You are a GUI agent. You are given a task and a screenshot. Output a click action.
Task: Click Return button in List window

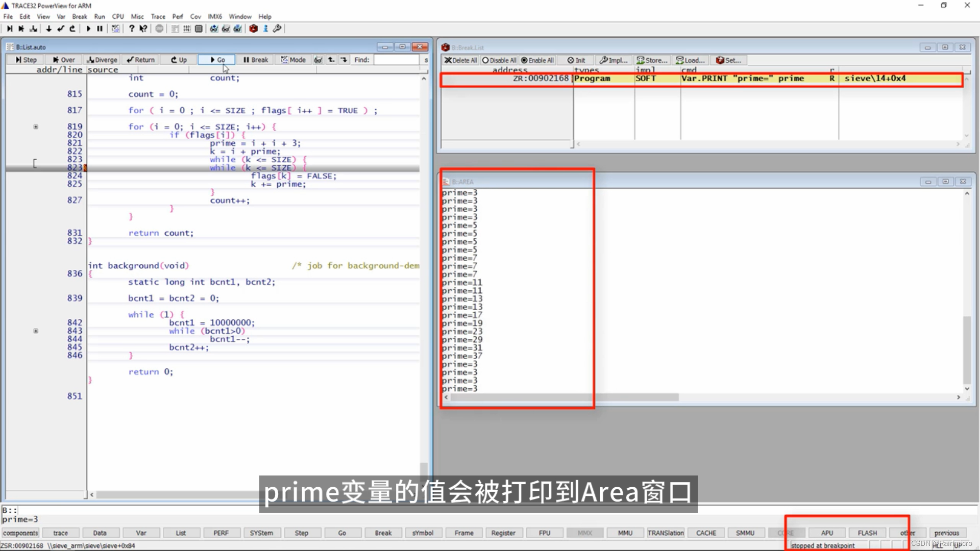tap(141, 60)
